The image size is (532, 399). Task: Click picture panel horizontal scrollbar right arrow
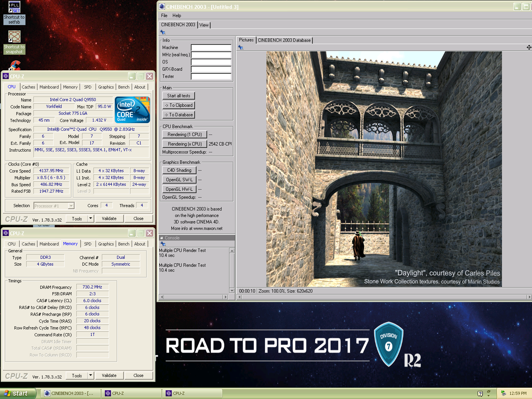(529, 297)
